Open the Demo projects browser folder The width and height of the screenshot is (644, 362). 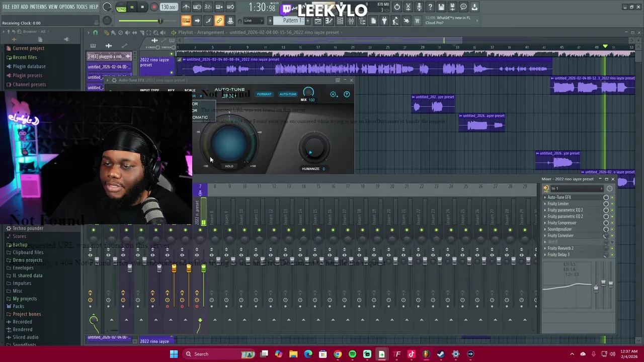click(27, 260)
